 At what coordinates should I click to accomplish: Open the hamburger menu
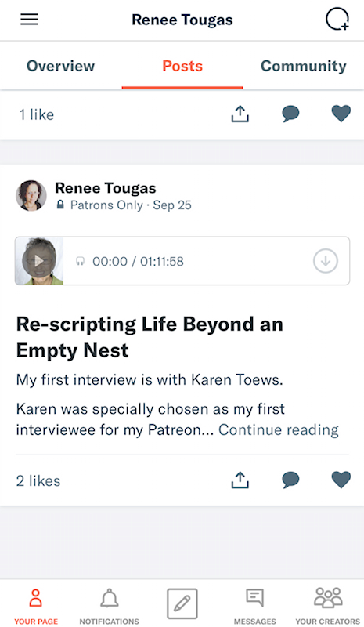(29, 19)
